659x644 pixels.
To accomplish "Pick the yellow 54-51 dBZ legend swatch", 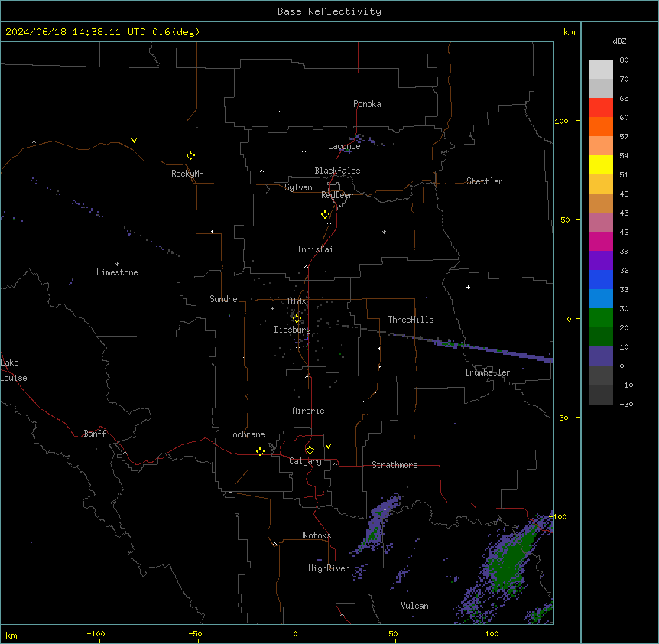I will pyautogui.click(x=601, y=164).
